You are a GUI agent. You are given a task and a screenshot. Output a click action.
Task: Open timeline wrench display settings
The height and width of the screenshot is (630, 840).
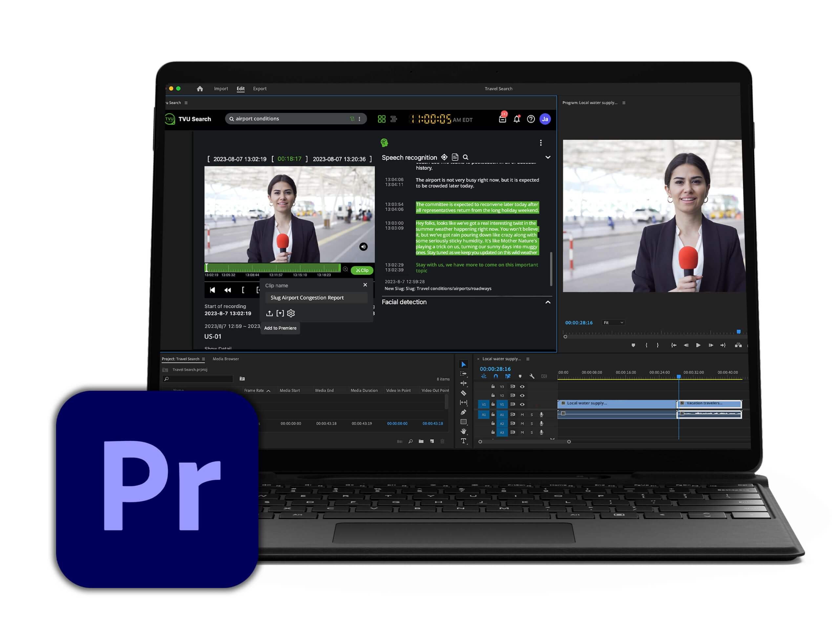532,376
